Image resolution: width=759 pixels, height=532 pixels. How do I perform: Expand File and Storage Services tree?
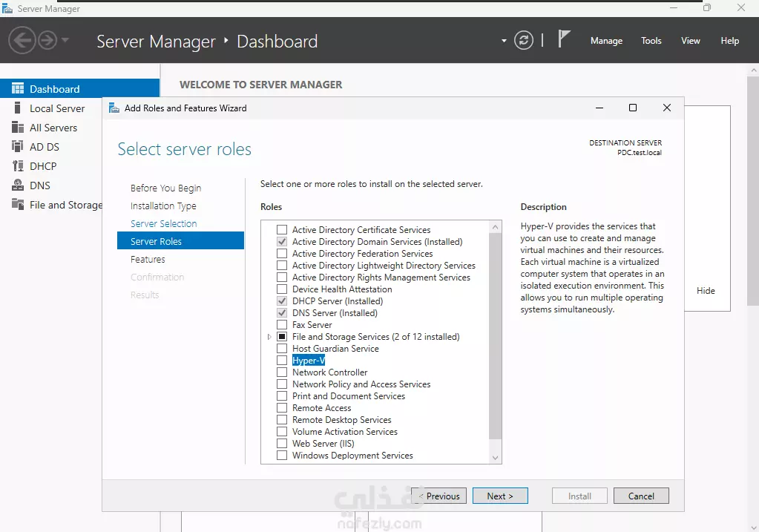click(x=269, y=336)
